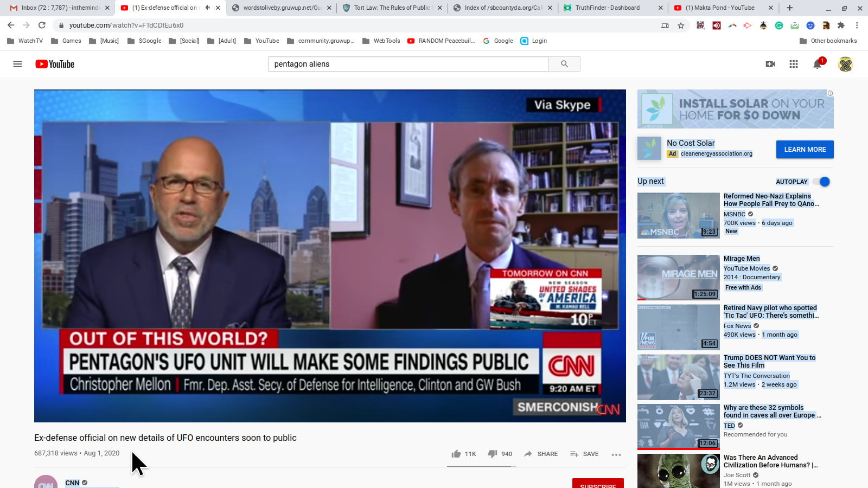Open the Other bookmarks folder

pyautogui.click(x=828, y=41)
